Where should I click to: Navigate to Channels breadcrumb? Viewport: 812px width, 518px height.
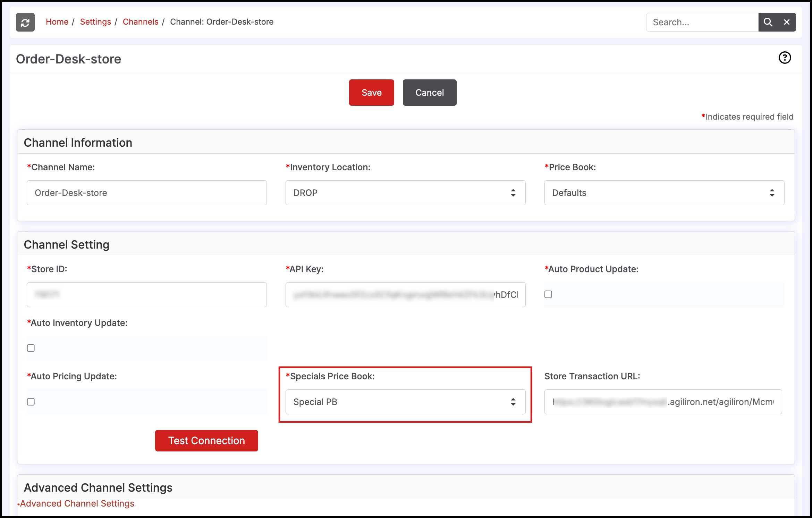[141, 22]
